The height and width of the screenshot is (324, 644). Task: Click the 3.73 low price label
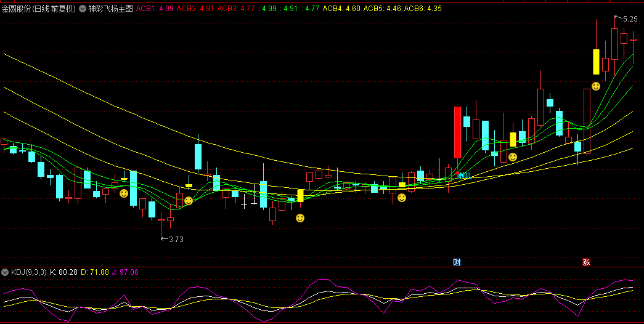[x=176, y=240]
